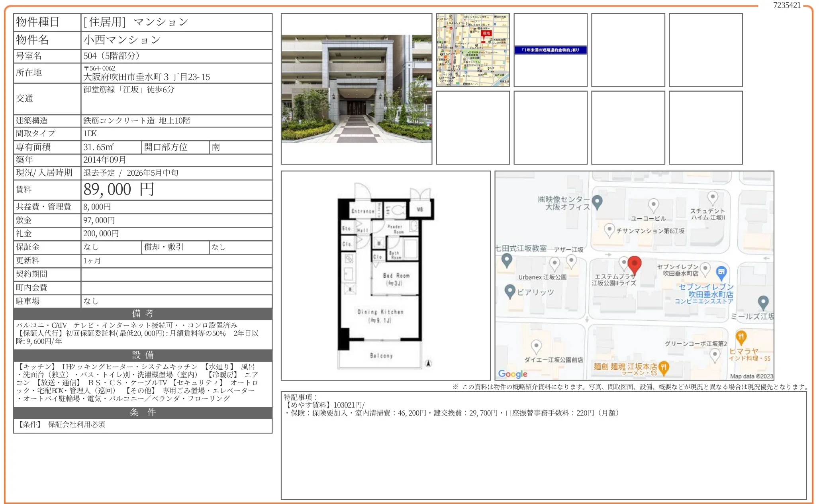Click the 7-Eleven store blue marker
819x504 pixels.
(721, 273)
